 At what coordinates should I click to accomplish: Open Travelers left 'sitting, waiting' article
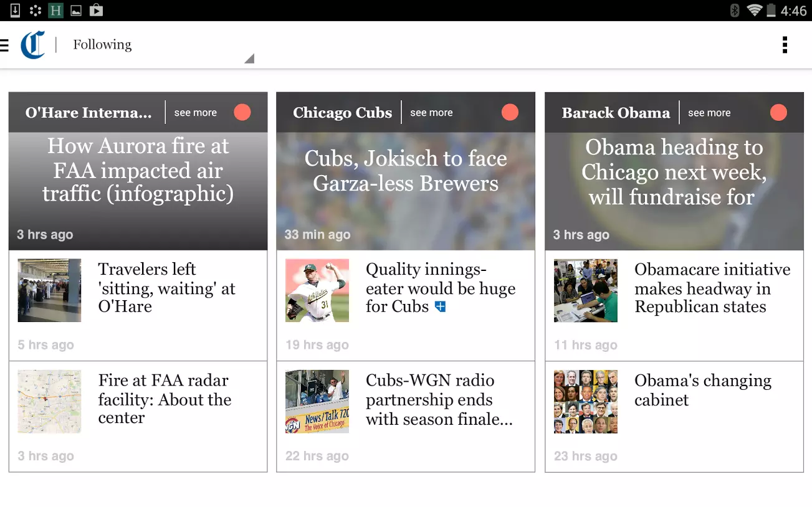tap(166, 288)
